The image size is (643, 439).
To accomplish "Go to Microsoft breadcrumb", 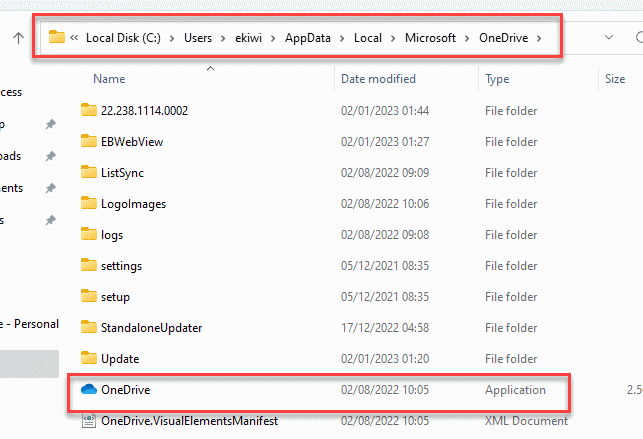I will (x=431, y=38).
